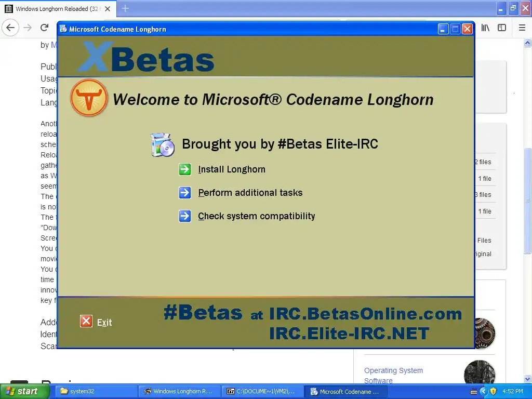532x399 pixels.
Task: Click the browser vertical scrollbar thumb
Action: coord(527,201)
